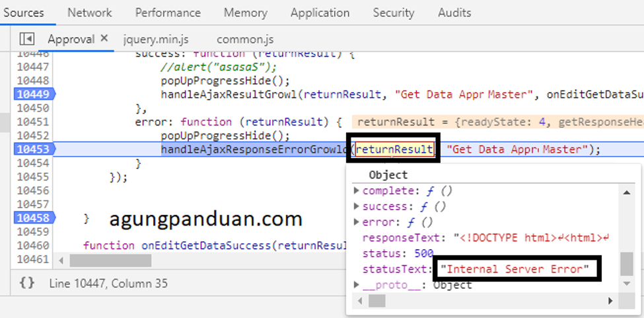Image resolution: width=644 pixels, height=318 pixels.
Task: Click line number 10456 in gutter
Action: tap(32, 190)
